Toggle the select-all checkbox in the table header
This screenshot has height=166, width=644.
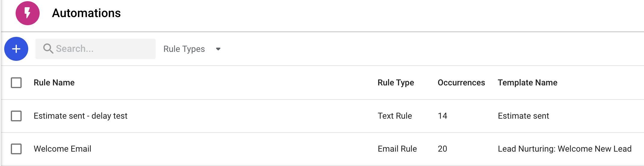click(x=16, y=83)
